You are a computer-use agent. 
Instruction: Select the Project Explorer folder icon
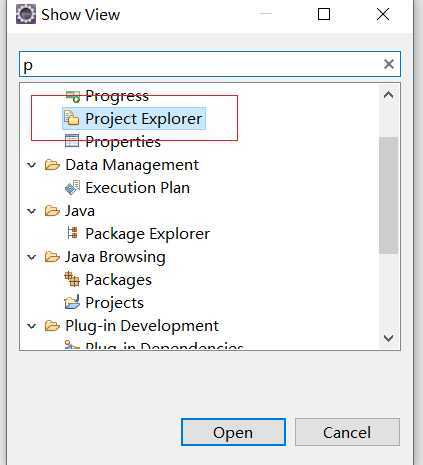pos(72,118)
